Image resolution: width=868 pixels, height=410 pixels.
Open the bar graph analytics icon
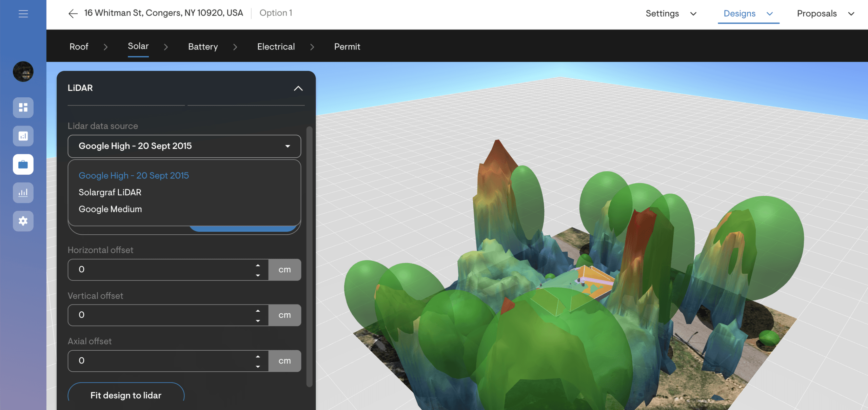[23, 193]
